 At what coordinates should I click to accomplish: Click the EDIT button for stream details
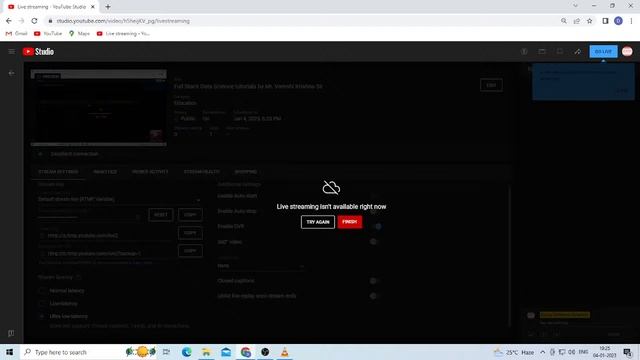click(491, 85)
